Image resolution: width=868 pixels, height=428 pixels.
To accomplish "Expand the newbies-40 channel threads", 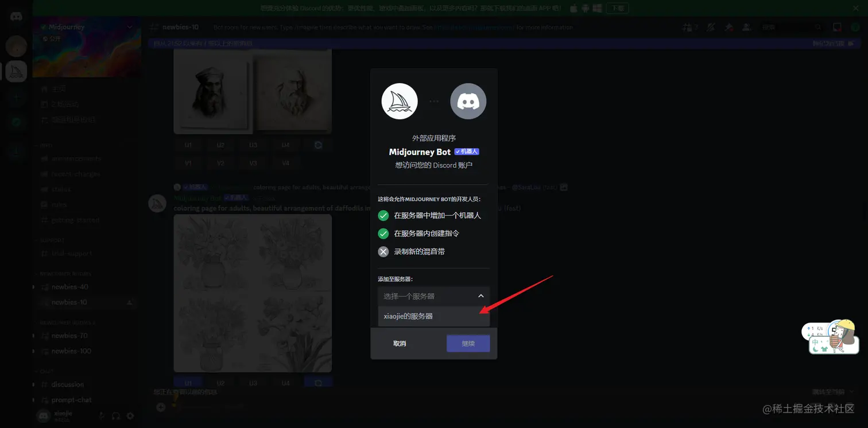I will click(x=34, y=287).
